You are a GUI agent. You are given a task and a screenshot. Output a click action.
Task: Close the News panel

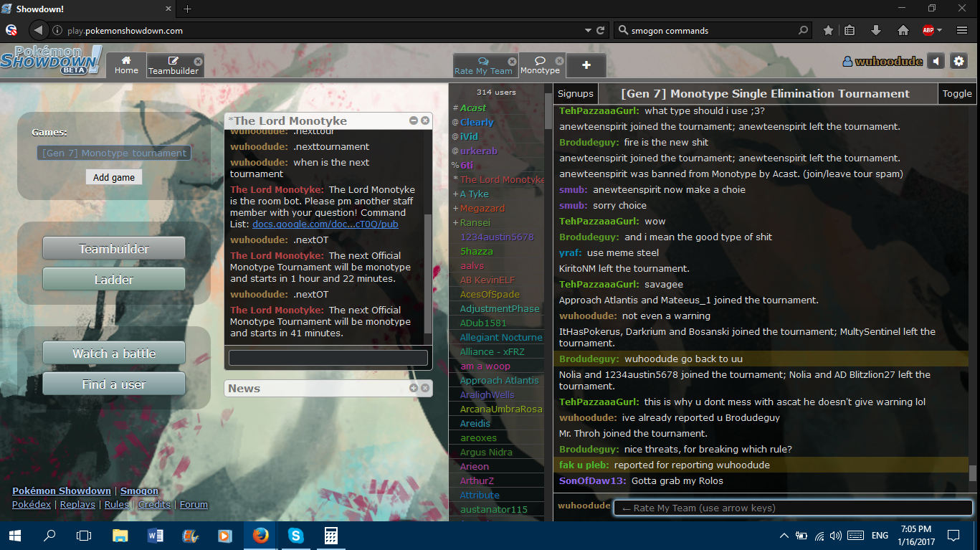[x=425, y=388]
